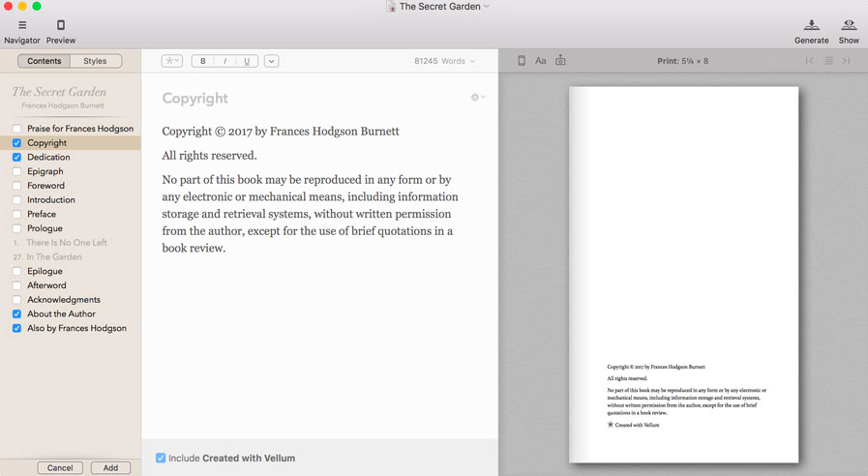
Task: Select the device preview icon
Action: pyautogui.click(x=522, y=61)
